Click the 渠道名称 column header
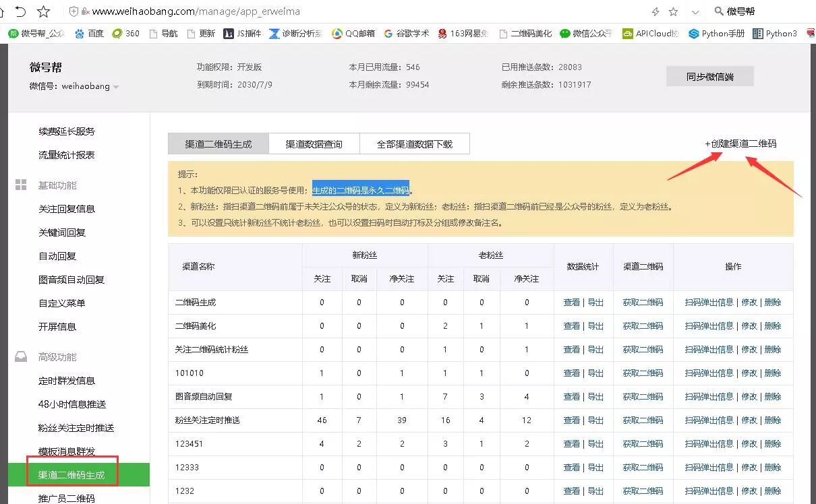The image size is (816, 504). (x=198, y=267)
